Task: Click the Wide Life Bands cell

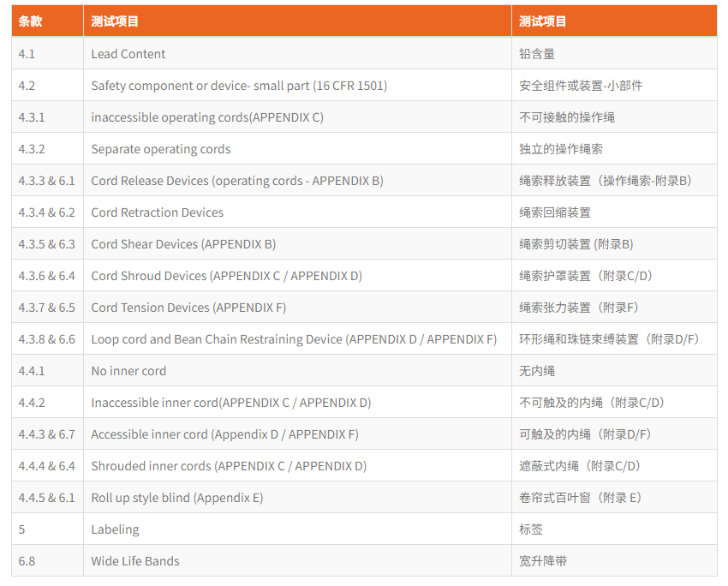Action: point(135,561)
